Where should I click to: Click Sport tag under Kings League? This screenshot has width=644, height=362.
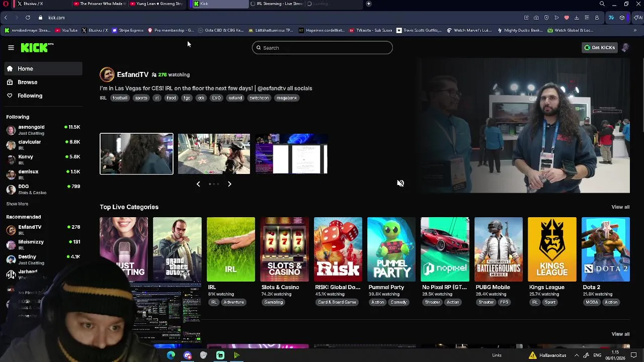550,302
